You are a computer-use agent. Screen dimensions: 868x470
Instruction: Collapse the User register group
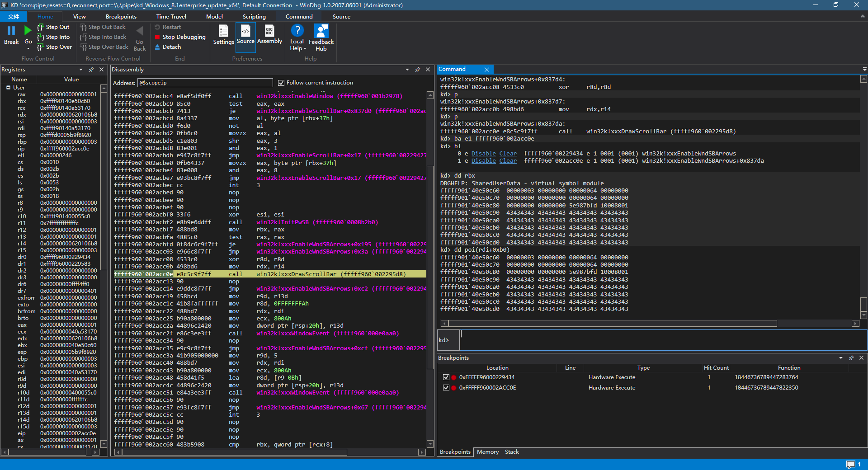point(8,88)
